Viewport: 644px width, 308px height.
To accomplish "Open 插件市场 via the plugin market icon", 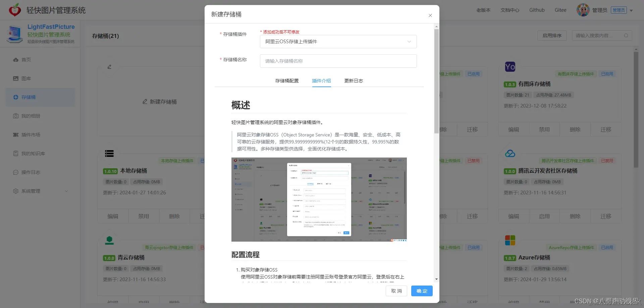I will coord(16,134).
